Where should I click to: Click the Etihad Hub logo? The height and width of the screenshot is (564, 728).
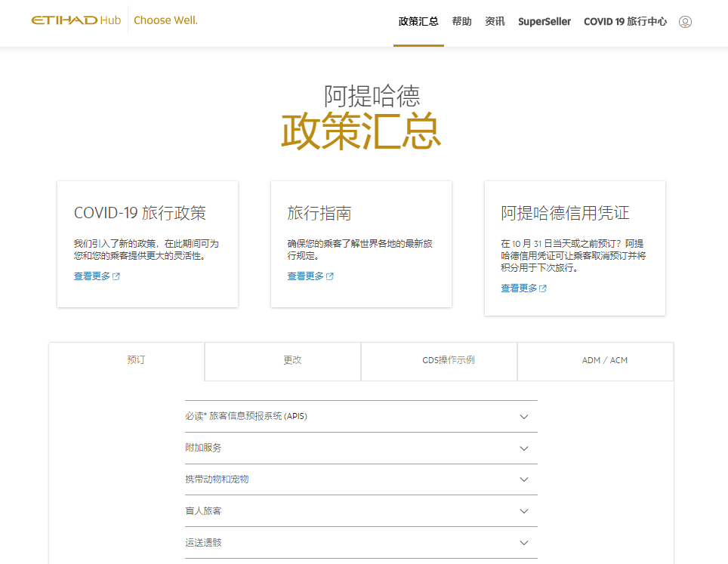(76, 20)
